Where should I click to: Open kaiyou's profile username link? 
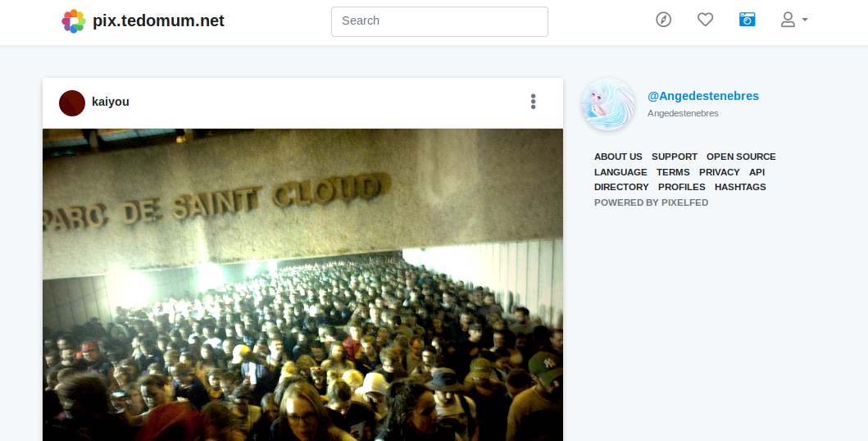pyautogui.click(x=111, y=102)
